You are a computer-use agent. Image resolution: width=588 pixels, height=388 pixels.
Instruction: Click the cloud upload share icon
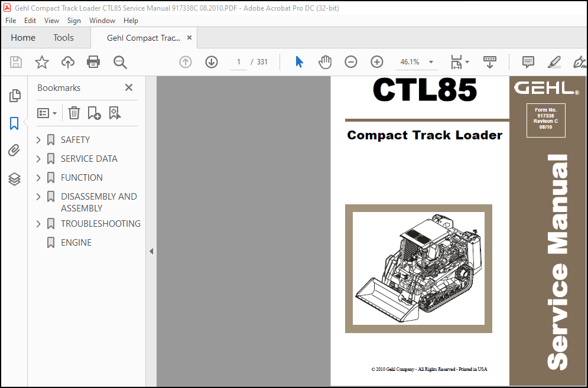pyautogui.click(x=68, y=62)
